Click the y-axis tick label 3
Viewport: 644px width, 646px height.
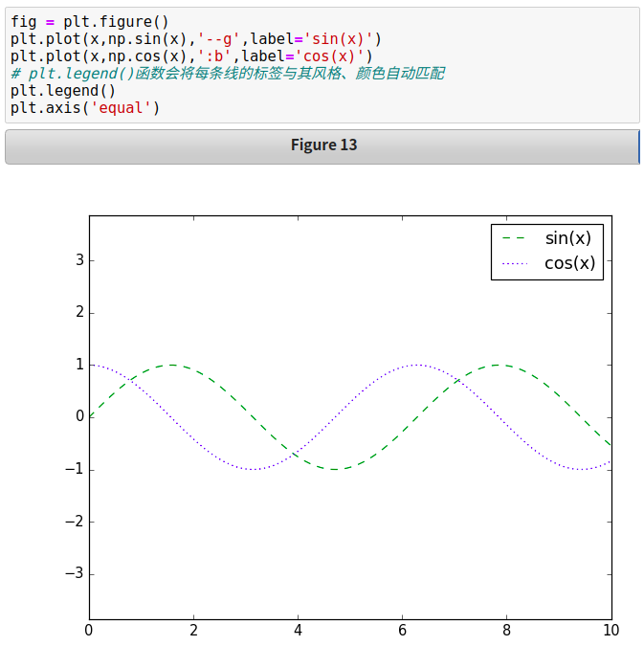(x=80, y=260)
